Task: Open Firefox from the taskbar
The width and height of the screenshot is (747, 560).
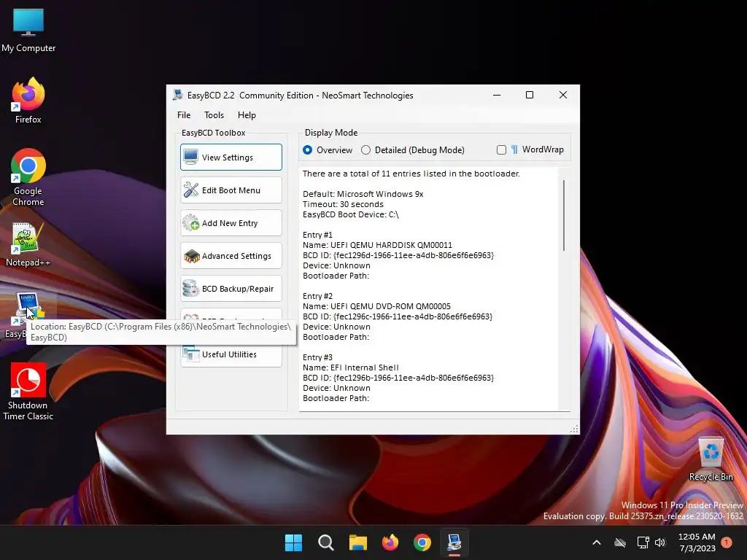Action: pos(390,542)
